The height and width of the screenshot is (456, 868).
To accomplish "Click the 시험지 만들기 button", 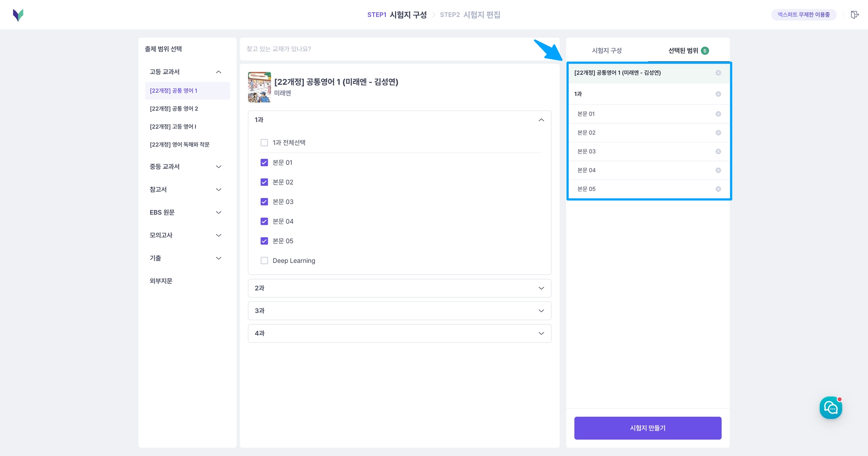I will 648,428.
